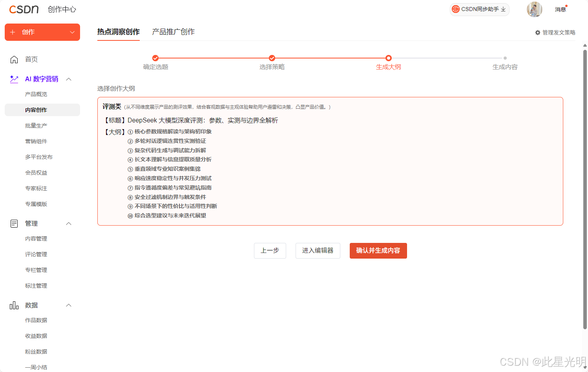Click 创作中心 header title
Screen dimensions: 588x372
(x=62, y=9)
